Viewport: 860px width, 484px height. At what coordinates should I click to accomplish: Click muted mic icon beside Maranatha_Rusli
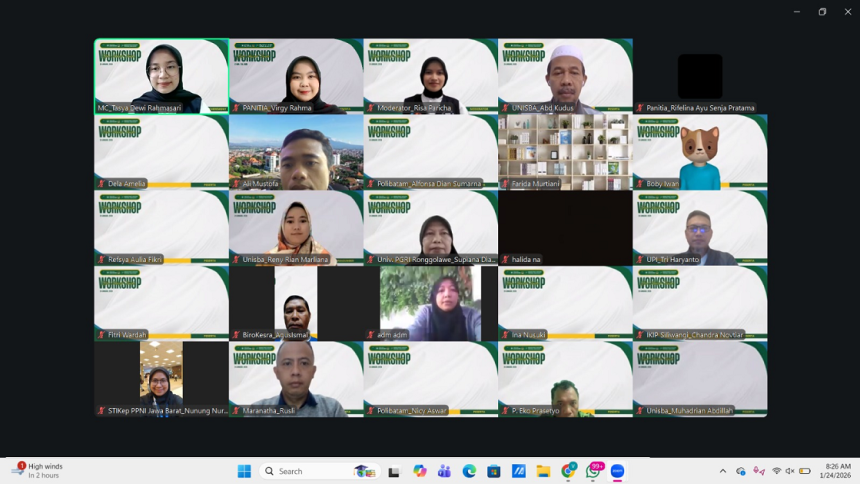pos(236,410)
